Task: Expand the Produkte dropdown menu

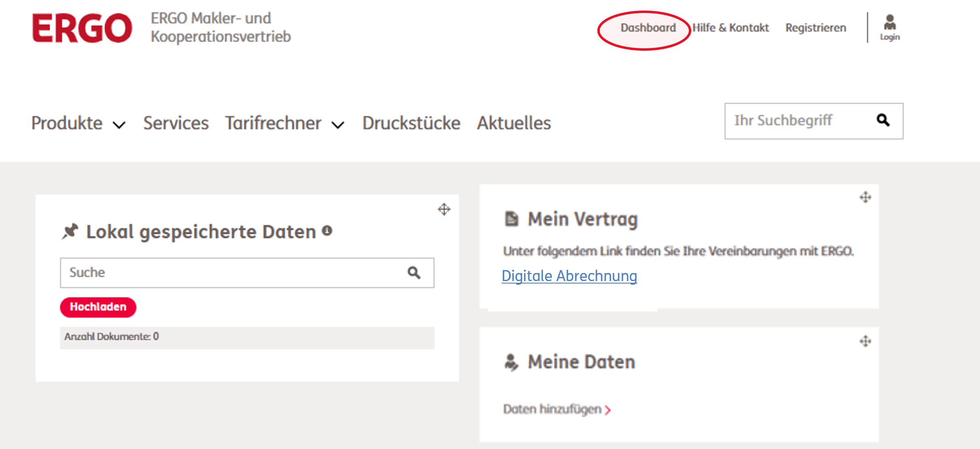Action: (78, 123)
